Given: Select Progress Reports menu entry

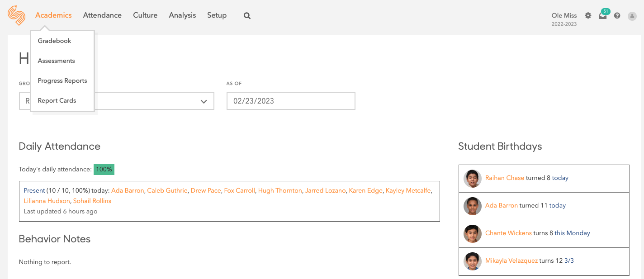Looking at the screenshot, I should [x=62, y=80].
